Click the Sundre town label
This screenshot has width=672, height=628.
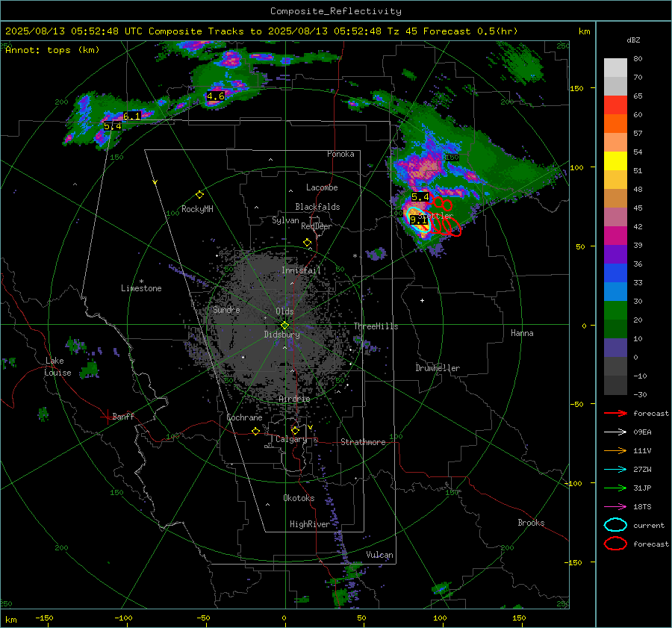tap(226, 310)
